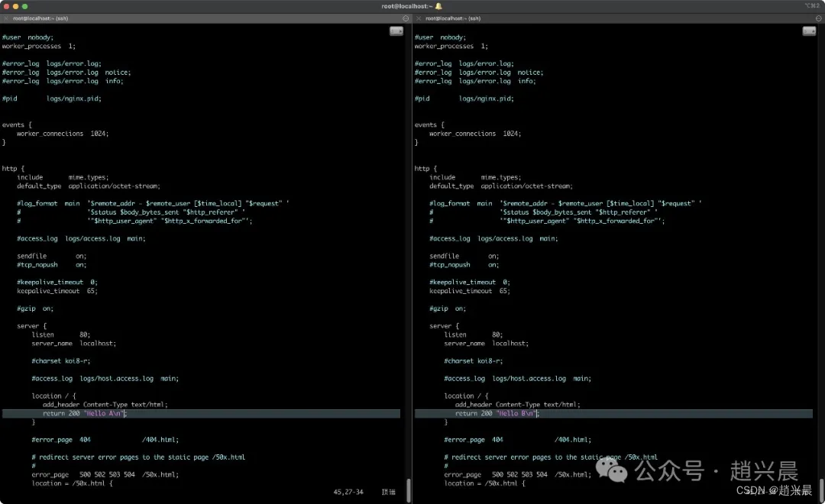Click 'location / {' in the left pane
Image resolution: width=825 pixels, height=504 pixels.
coord(53,396)
